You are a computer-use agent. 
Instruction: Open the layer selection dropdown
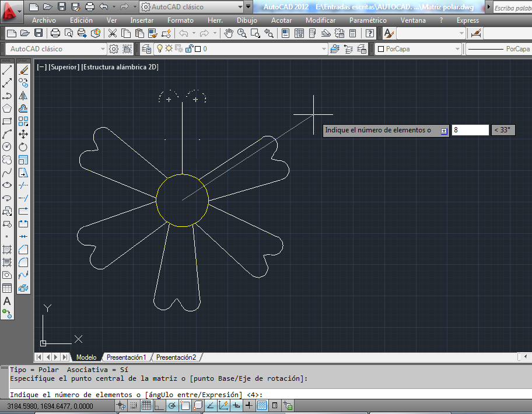(x=324, y=49)
